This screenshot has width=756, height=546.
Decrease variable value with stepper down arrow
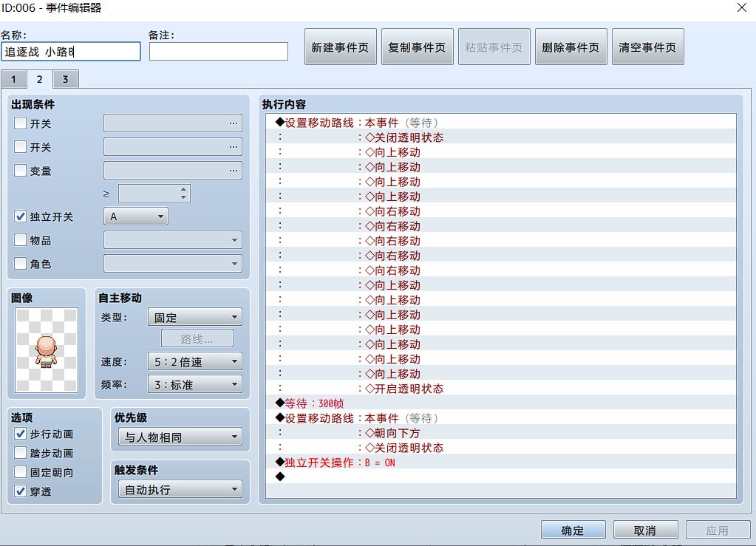pos(184,197)
